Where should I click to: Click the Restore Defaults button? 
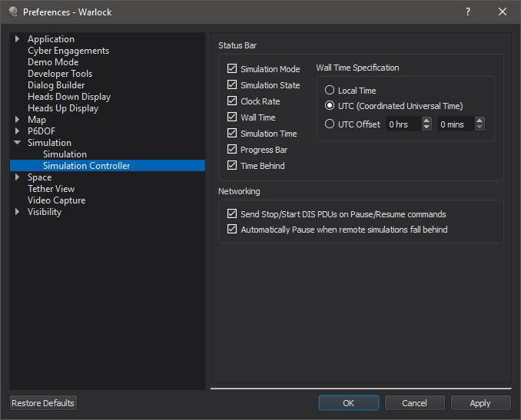pos(43,403)
